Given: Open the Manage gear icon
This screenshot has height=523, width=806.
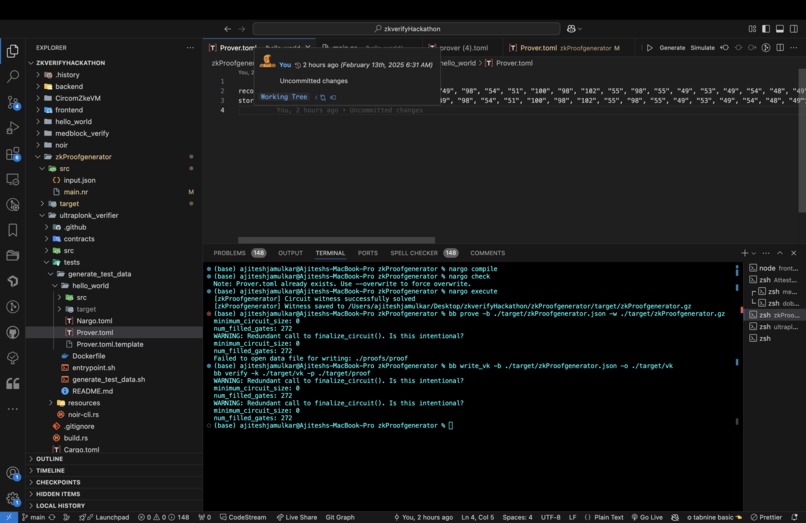Looking at the screenshot, I should coord(13,498).
